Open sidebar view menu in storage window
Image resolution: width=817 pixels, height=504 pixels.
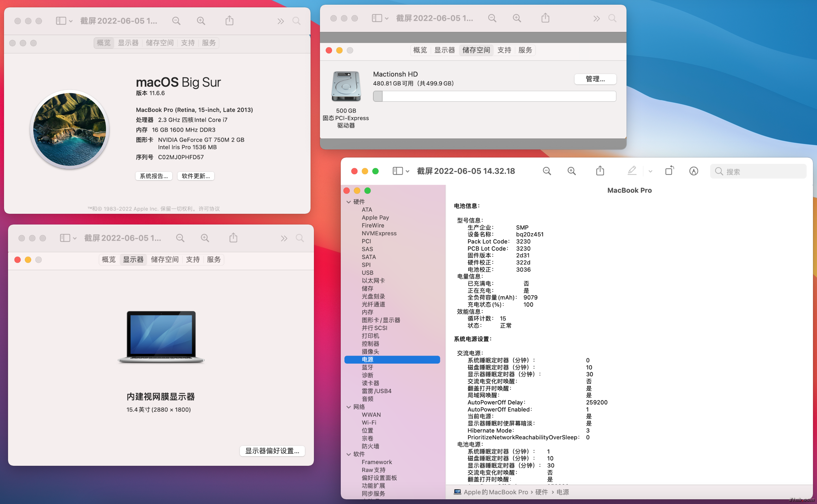pos(380,18)
